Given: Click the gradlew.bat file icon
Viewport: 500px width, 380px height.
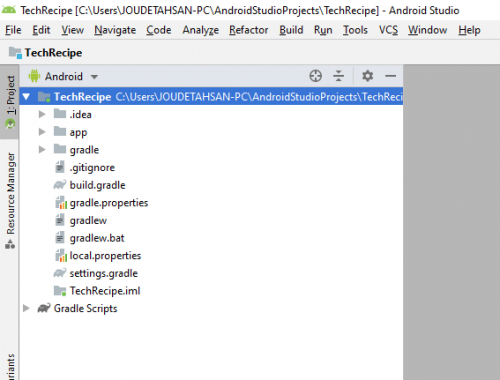Looking at the screenshot, I should coord(60,238).
